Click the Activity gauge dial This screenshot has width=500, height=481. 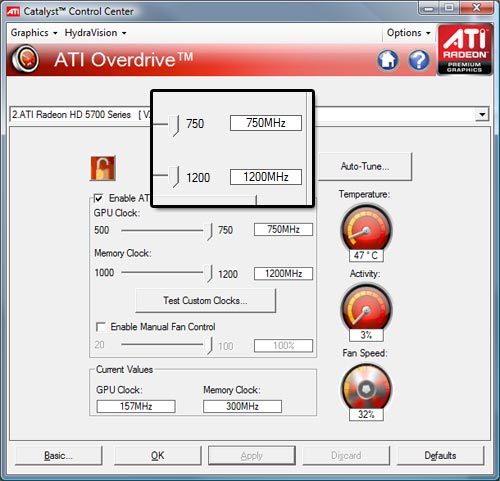pyautogui.click(x=366, y=309)
